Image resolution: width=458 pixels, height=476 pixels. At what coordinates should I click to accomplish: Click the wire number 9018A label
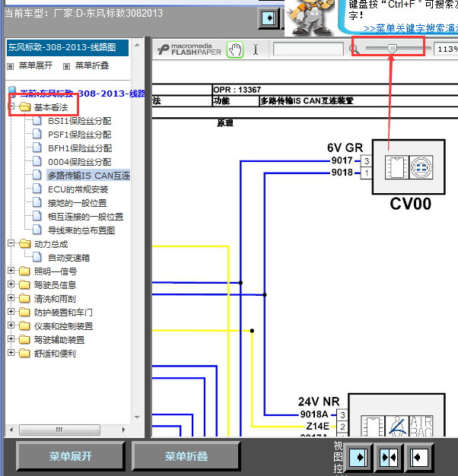[314, 414]
